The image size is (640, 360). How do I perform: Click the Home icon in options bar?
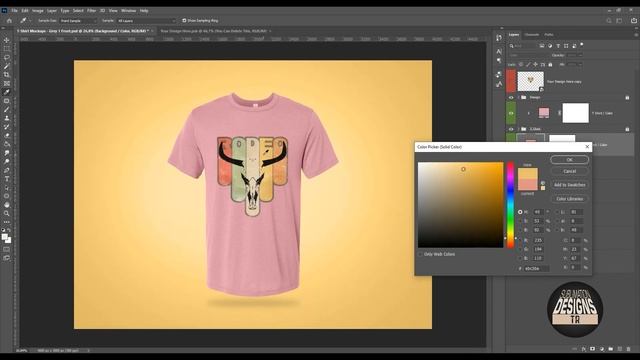[x=9, y=20]
